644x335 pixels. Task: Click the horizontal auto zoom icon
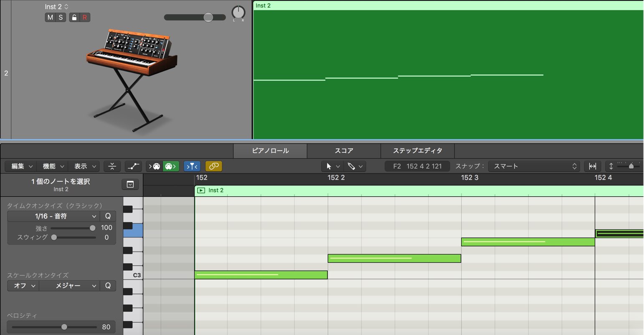[592, 166]
